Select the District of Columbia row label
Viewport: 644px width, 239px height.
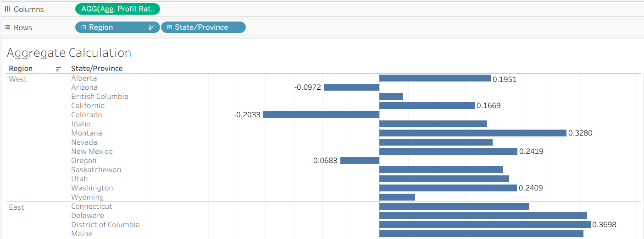click(105, 224)
